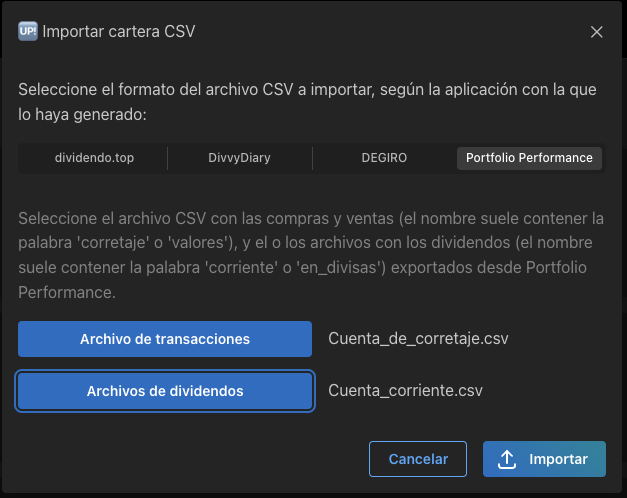627x498 pixels.
Task: Click the gray Portfolio Performance description paragraph
Action: (x=310, y=255)
